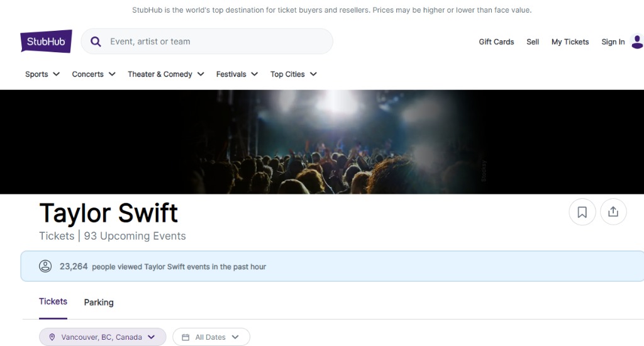Click the viewers icon in blue banner
This screenshot has width=644, height=346.
click(45, 266)
